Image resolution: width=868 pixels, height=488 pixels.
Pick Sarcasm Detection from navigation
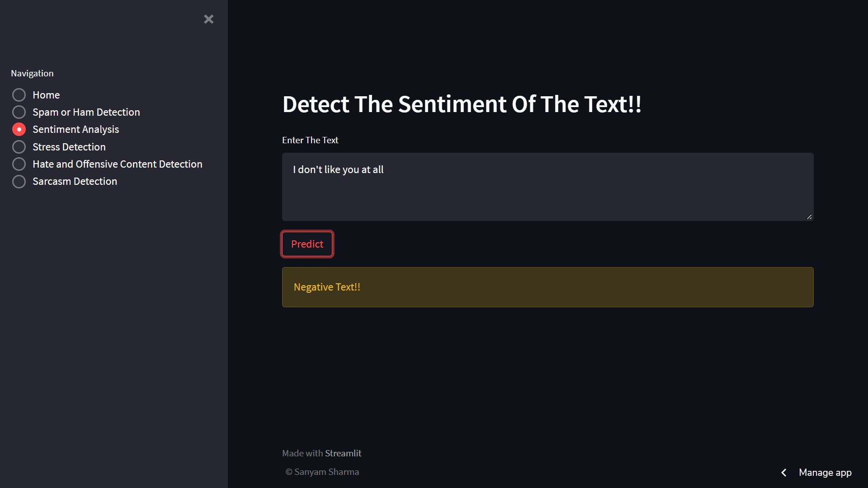click(x=19, y=181)
